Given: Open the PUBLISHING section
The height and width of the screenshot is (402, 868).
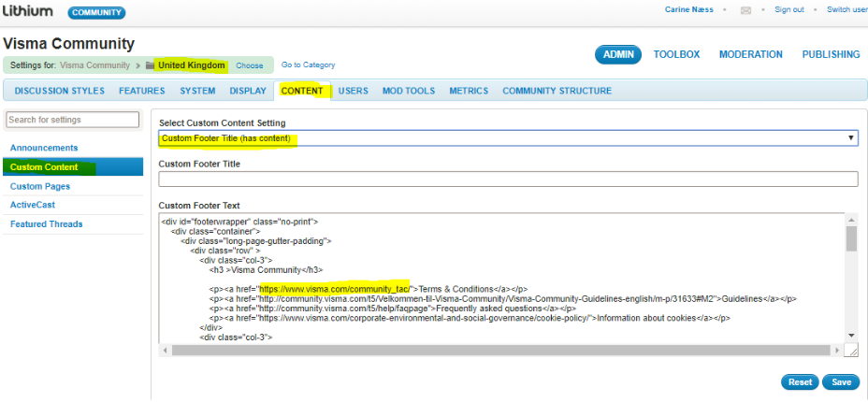Looking at the screenshot, I should pyautogui.click(x=831, y=55).
